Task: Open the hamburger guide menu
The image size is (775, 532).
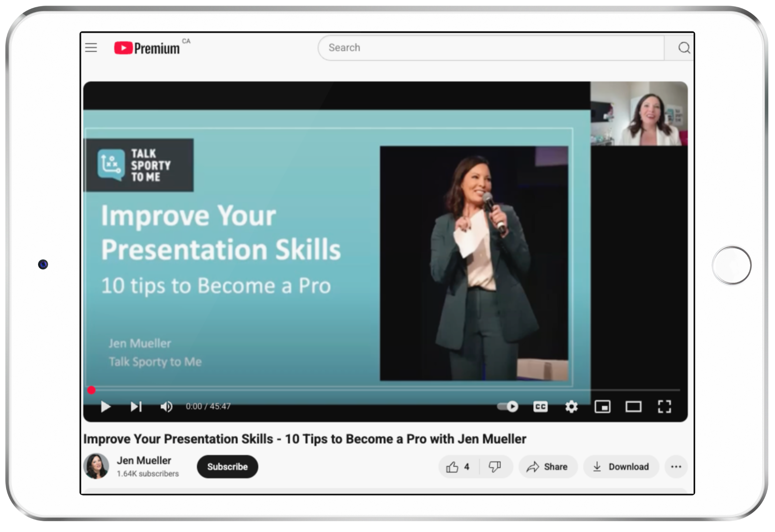Action: coord(91,48)
